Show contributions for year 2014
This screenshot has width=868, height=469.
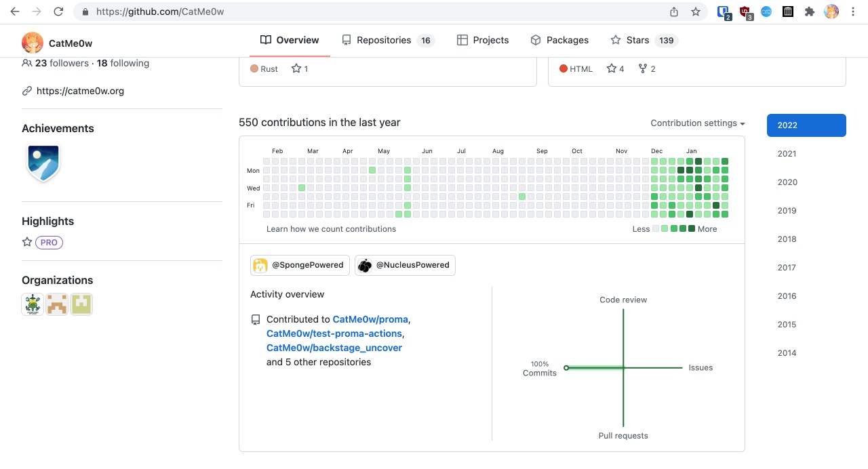[x=787, y=353]
